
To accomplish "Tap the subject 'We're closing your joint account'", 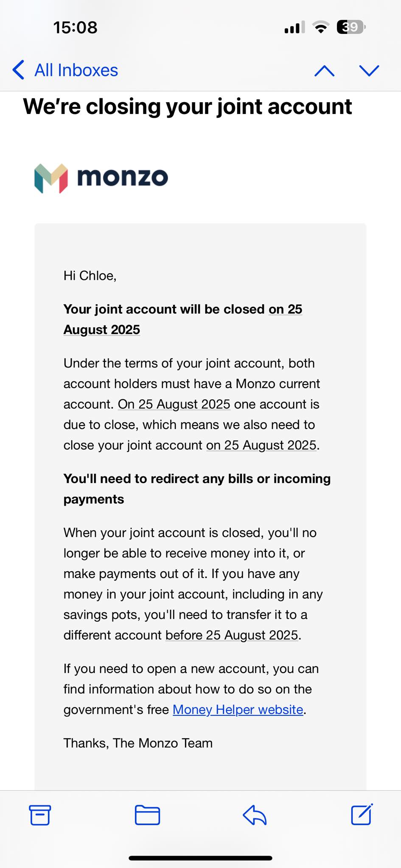I will [x=188, y=106].
